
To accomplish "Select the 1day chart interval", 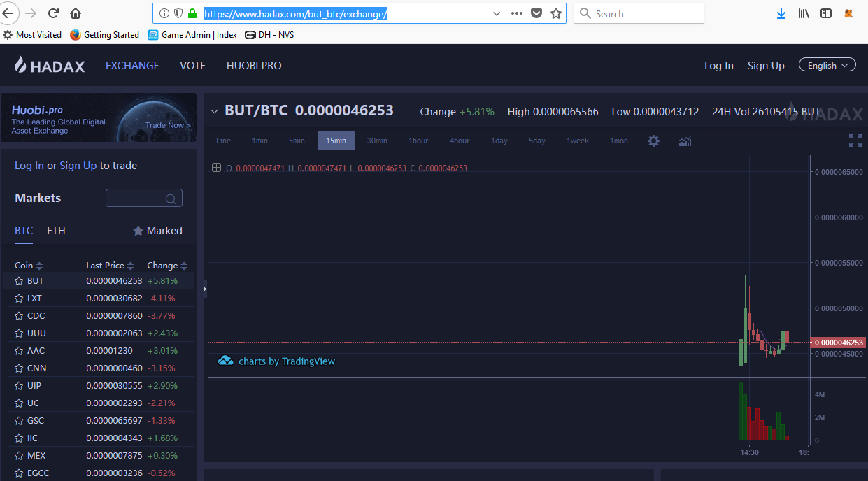I will (x=499, y=141).
